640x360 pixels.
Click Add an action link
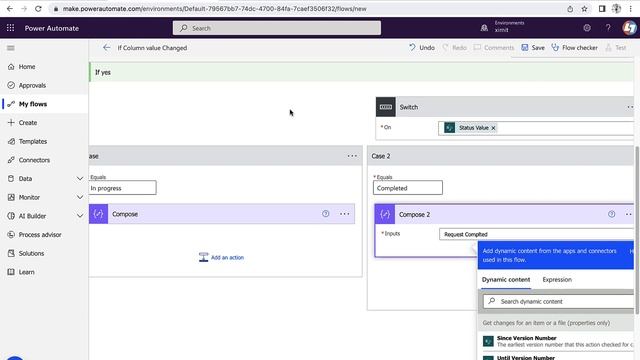point(222,258)
